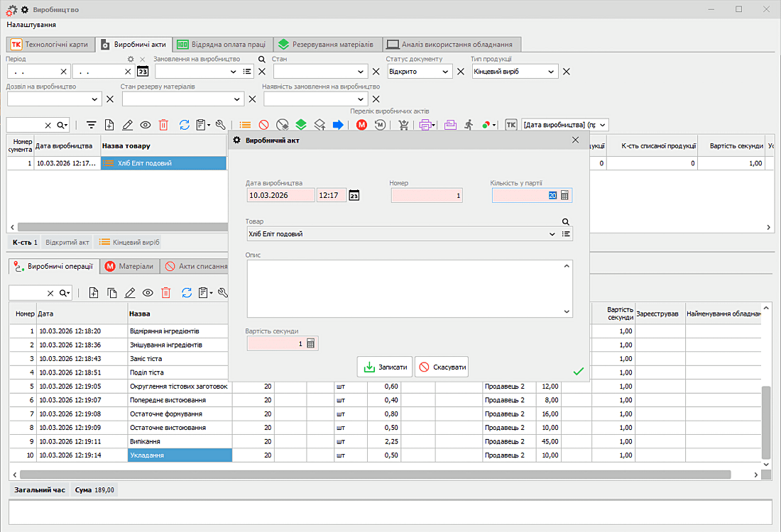Click the blue refresh icon in acts toolbar
This screenshot has width=781, height=532.
point(184,125)
